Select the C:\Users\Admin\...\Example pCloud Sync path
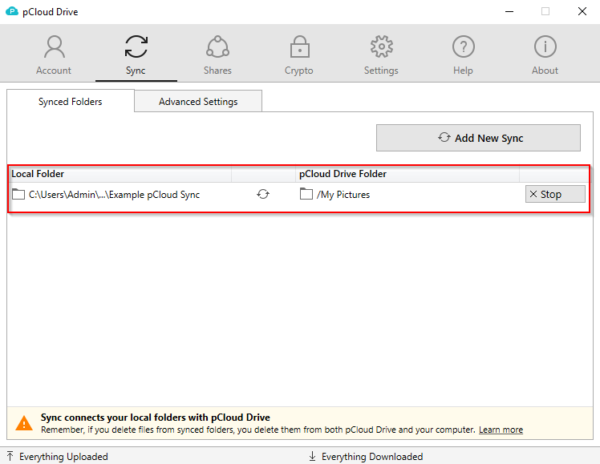Screen dimensions: 600x464 (114, 194)
